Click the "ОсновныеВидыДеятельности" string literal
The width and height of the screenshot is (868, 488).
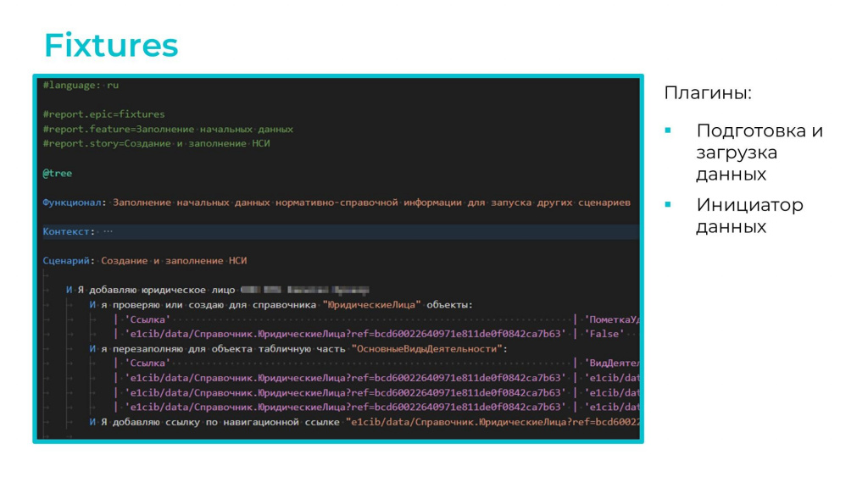coord(429,348)
